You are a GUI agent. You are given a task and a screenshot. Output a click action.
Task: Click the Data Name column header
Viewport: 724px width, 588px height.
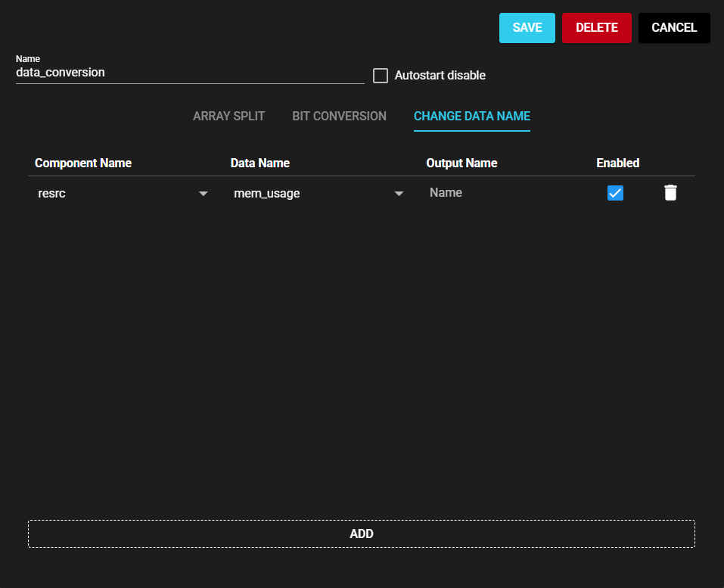point(260,163)
